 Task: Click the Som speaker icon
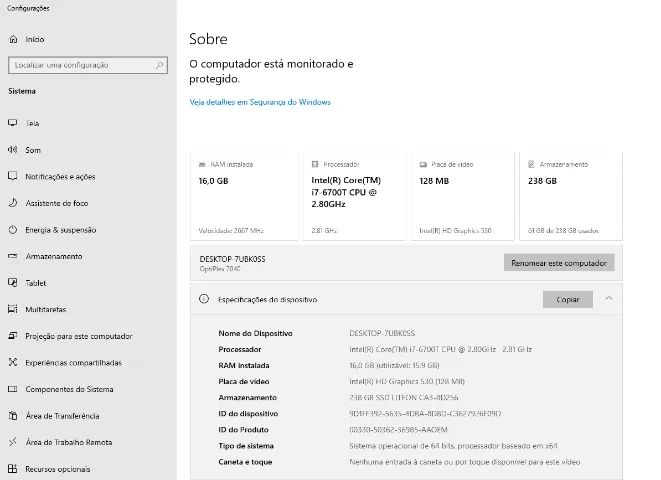point(13,150)
